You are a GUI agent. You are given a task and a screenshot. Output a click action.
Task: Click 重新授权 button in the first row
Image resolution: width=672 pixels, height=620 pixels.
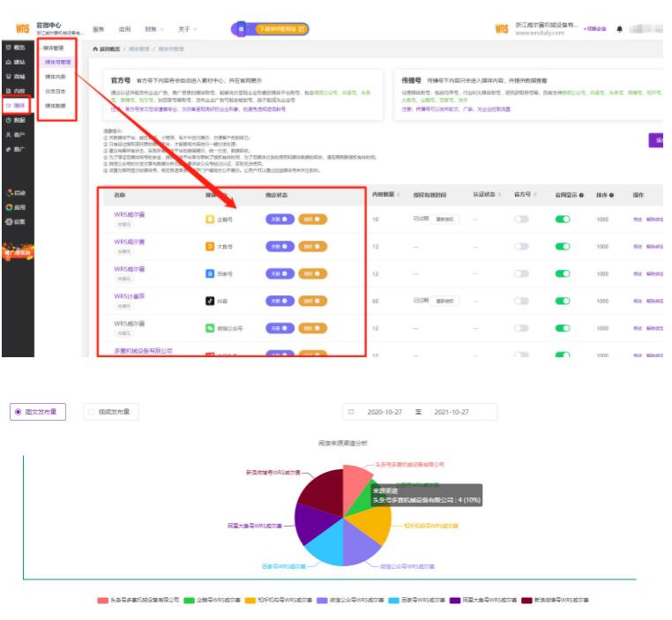click(447, 220)
